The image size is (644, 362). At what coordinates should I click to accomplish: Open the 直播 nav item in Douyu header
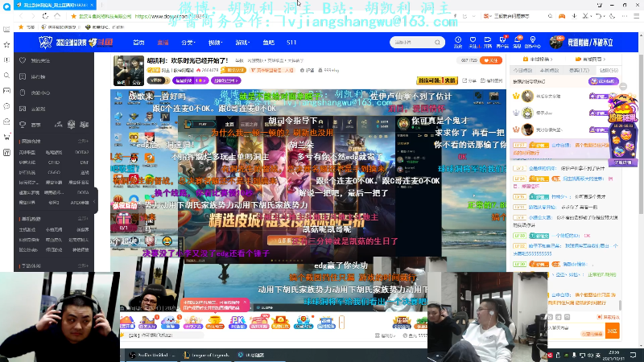[163, 43]
